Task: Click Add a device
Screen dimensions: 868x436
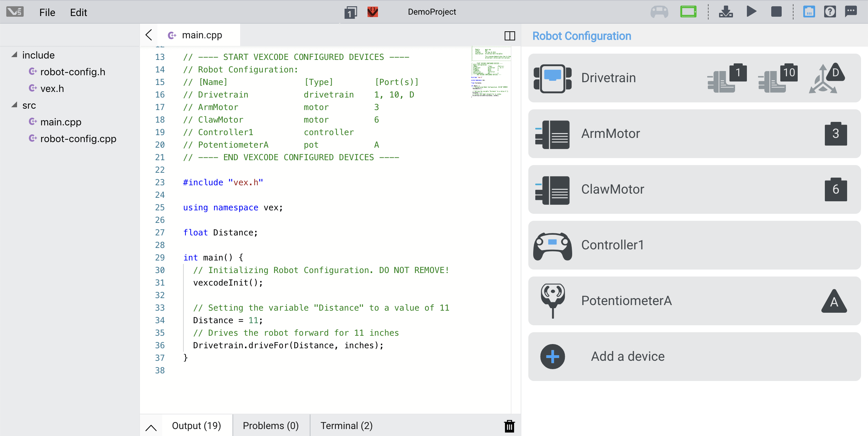Action: (x=694, y=357)
